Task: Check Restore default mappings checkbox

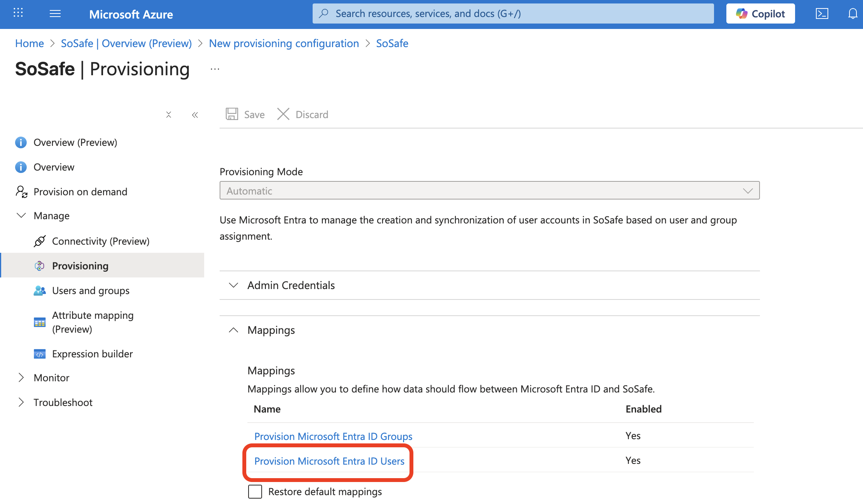Action: 255,492
